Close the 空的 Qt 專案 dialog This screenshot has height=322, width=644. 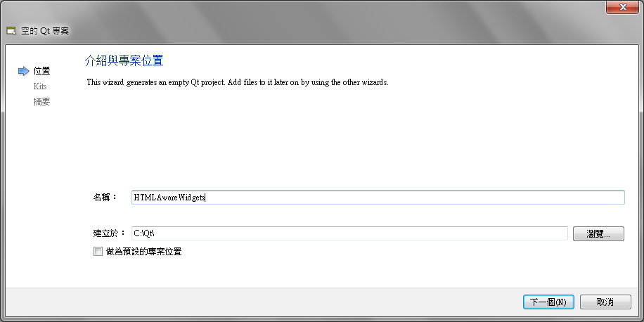coord(623,6)
